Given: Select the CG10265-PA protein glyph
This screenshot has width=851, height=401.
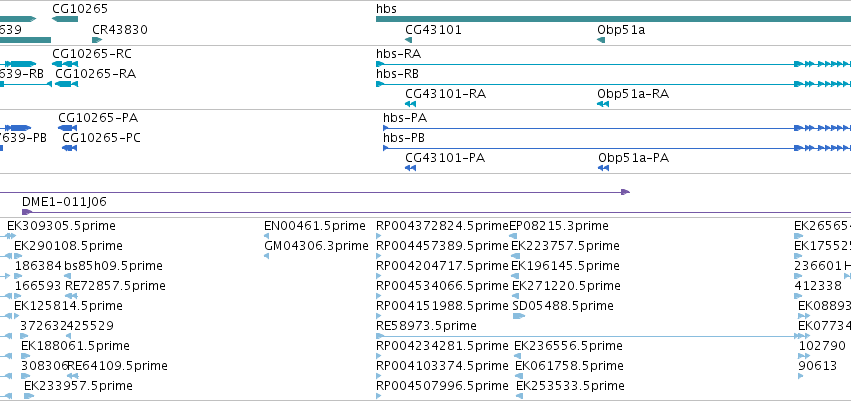Looking at the screenshot, I should click(68, 128).
